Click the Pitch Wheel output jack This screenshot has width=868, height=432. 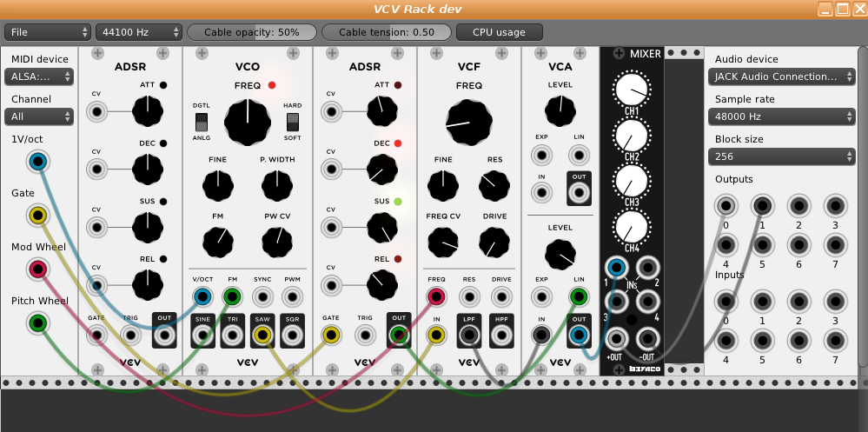(37, 322)
